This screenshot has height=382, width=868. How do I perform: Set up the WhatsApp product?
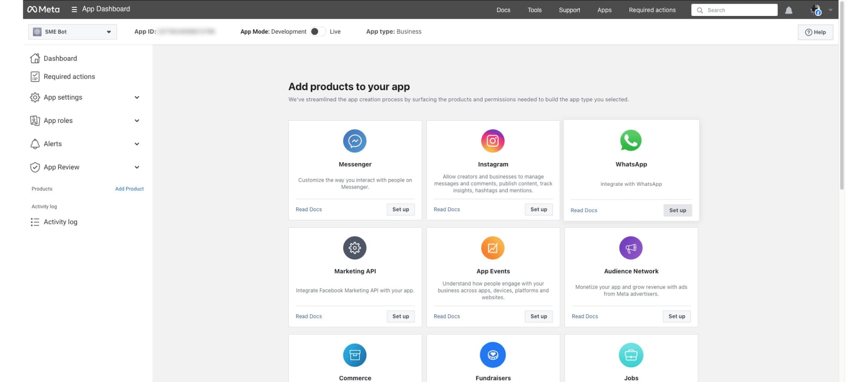click(x=678, y=210)
